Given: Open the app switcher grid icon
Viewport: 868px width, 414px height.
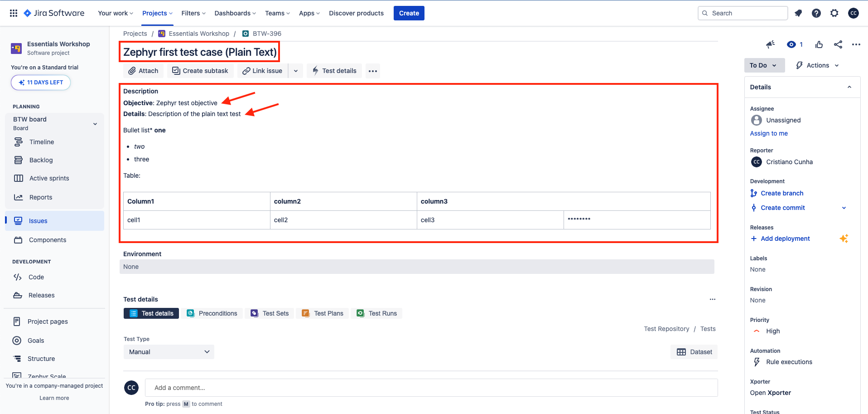Looking at the screenshot, I should pos(14,13).
